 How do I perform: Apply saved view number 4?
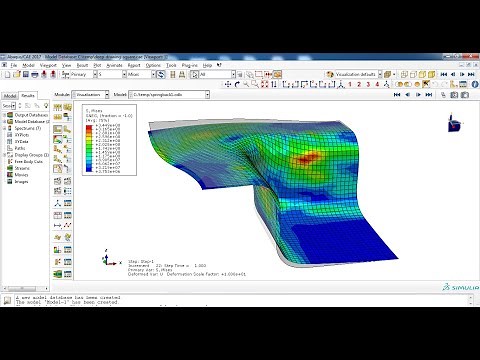coord(377,84)
